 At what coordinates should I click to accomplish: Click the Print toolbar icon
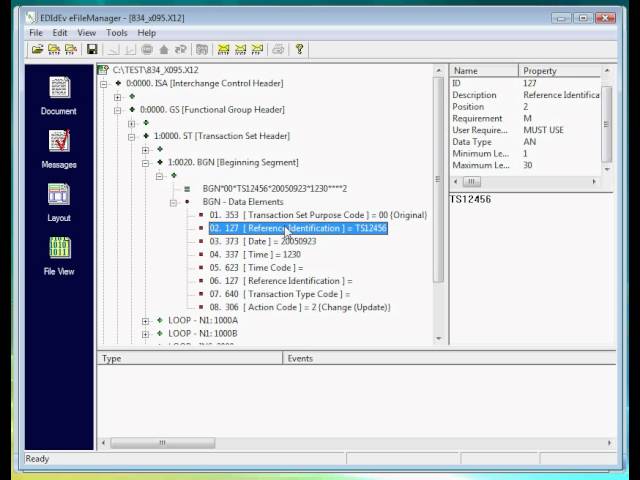pyautogui.click(x=278, y=49)
